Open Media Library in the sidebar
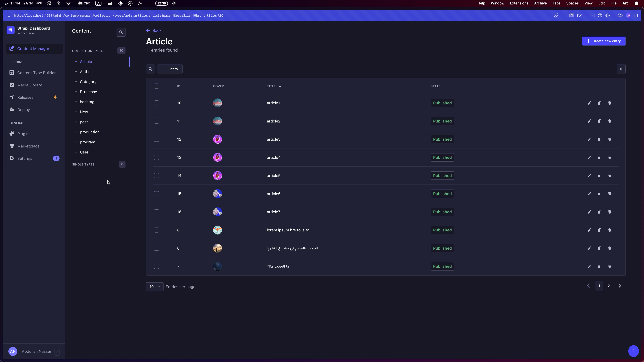The image size is (644, 362). point(29,85)
